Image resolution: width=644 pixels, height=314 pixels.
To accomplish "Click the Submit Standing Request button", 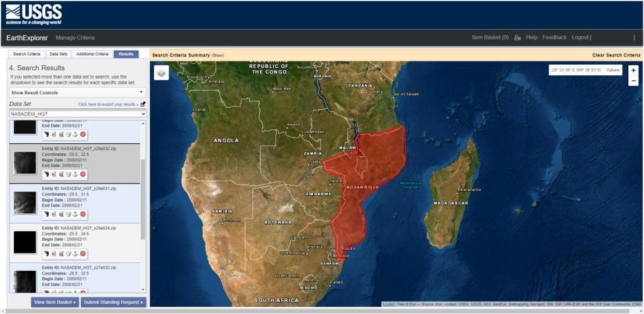I will (x=113, y=303).
